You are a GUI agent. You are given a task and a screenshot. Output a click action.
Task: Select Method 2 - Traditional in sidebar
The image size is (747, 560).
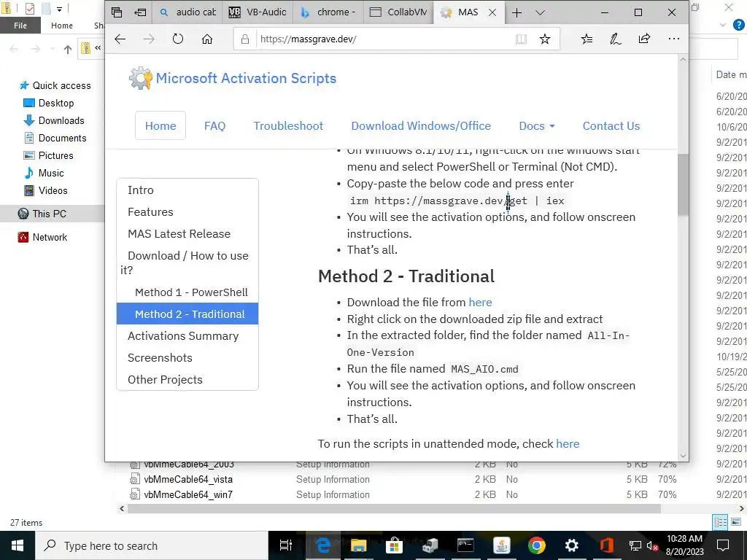pyautogui.click(x=187, y=314)
